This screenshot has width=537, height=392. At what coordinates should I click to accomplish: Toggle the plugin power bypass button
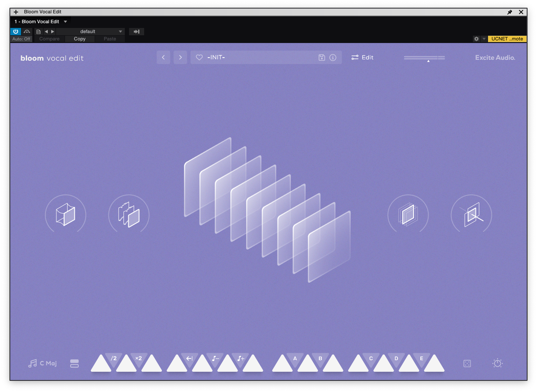point(15,31)
